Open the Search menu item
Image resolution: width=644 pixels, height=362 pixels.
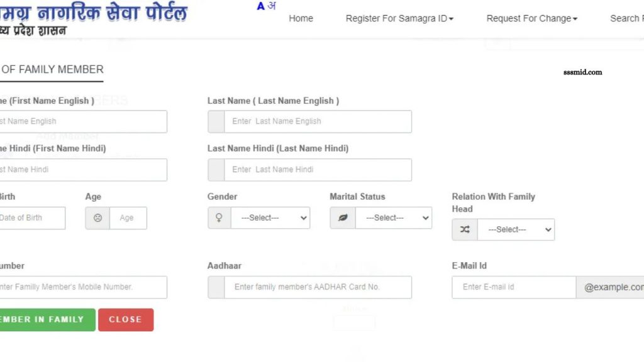point(627,18)
